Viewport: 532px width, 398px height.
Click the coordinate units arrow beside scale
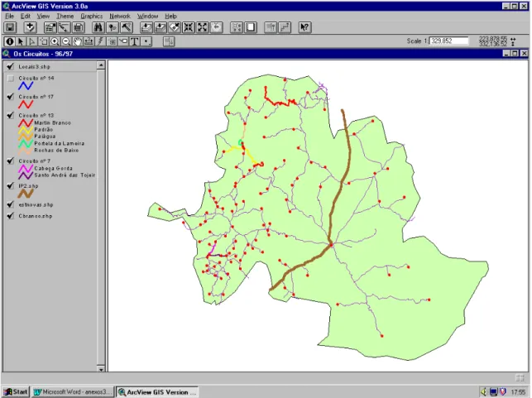tap(513, 41)
